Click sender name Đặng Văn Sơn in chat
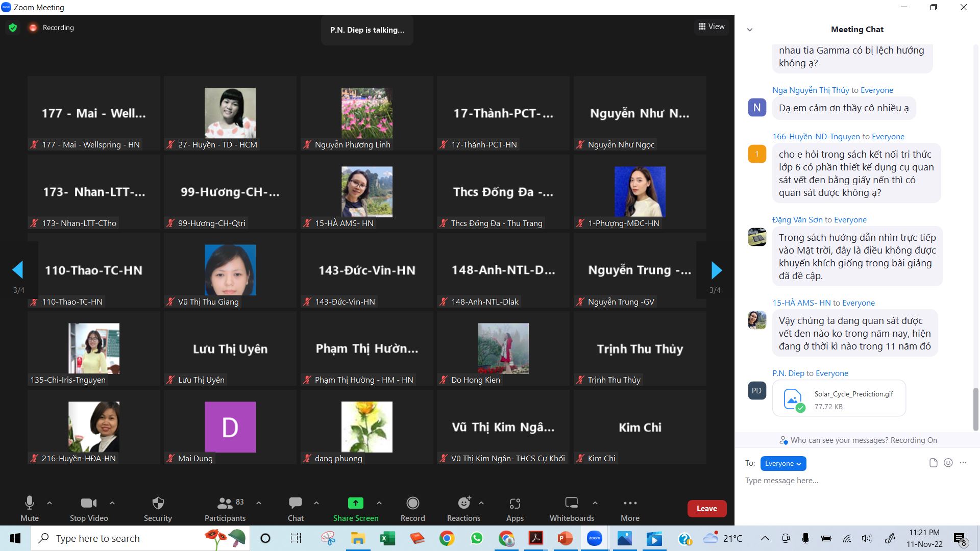 click(x=797, y=220)
